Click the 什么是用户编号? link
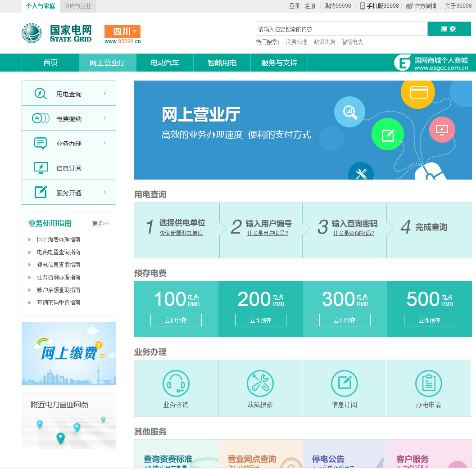 (x=267, y=233)
